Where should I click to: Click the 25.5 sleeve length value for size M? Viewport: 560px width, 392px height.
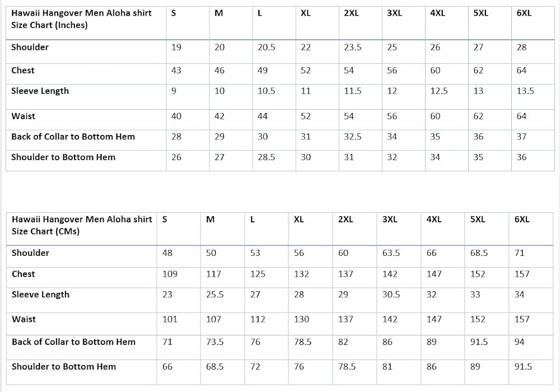(214, 295)
